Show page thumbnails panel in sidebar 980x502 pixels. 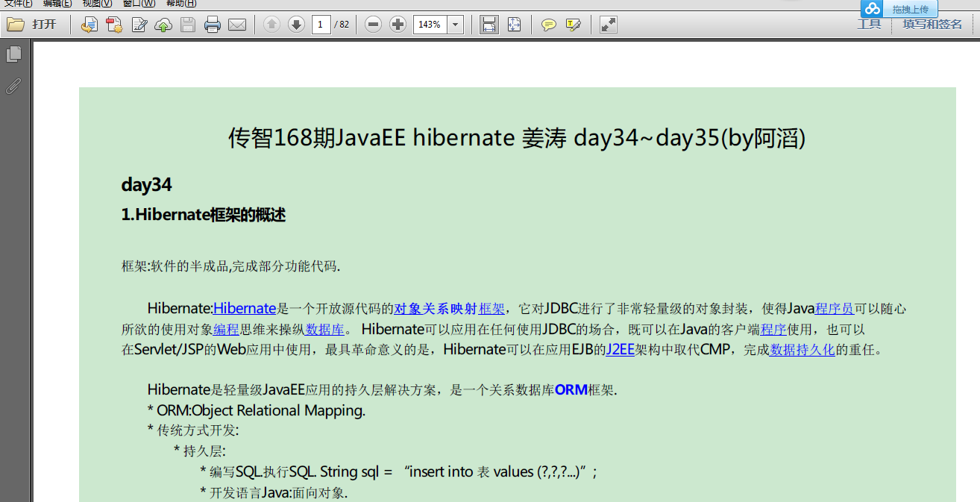click(x=13, y=54)
